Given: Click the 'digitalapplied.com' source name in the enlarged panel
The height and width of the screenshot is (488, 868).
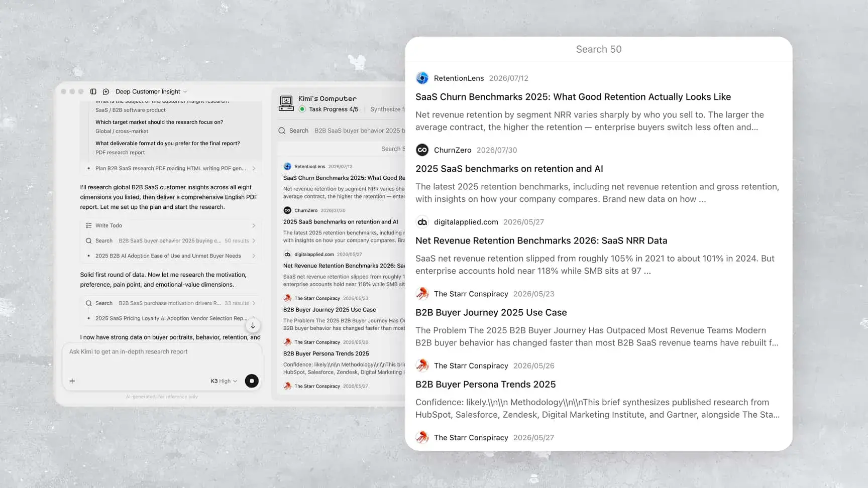Looking at the screenshot, I should [466, 222].
